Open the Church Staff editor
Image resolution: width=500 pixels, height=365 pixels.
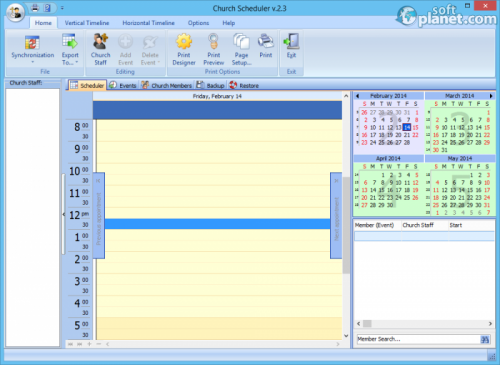coord(100,49)
